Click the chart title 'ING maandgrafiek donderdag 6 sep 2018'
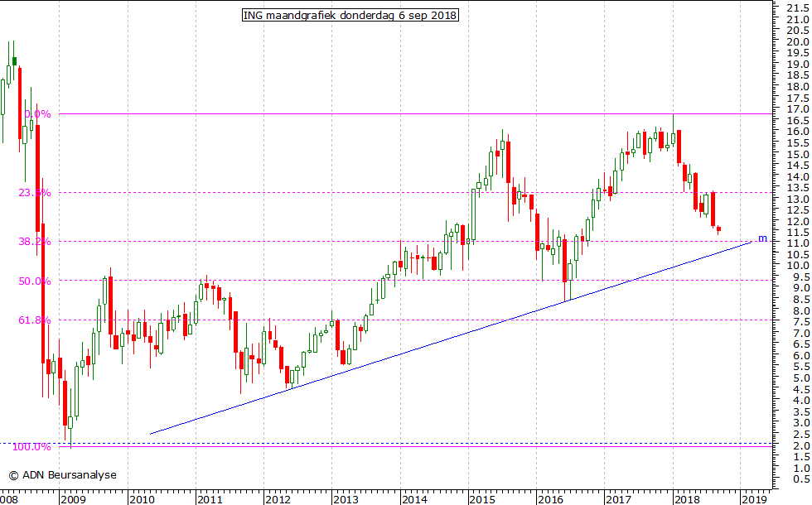The height and width of the screenshot is (505, 812). tap(350, 16)
